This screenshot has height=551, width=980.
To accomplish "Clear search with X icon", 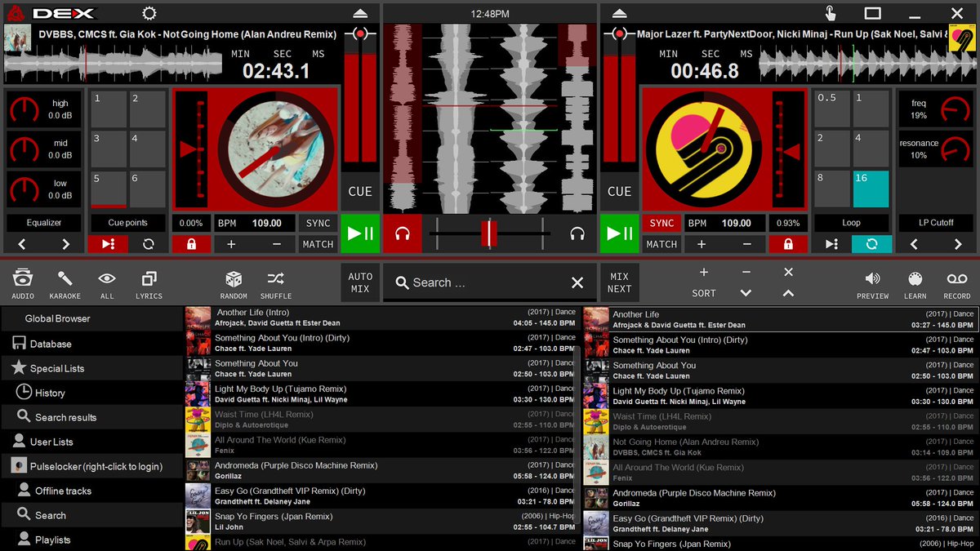I will tap(577, 282).
